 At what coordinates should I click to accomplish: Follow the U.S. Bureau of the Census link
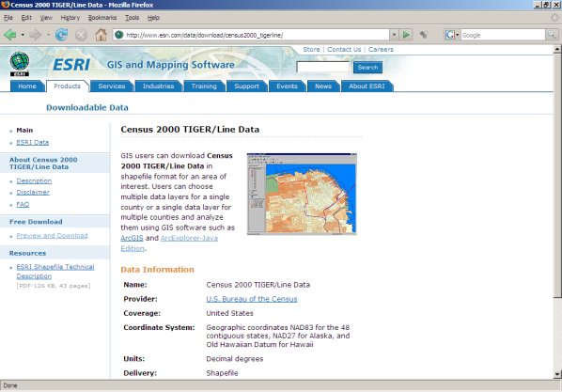click(x=252, y=299)
